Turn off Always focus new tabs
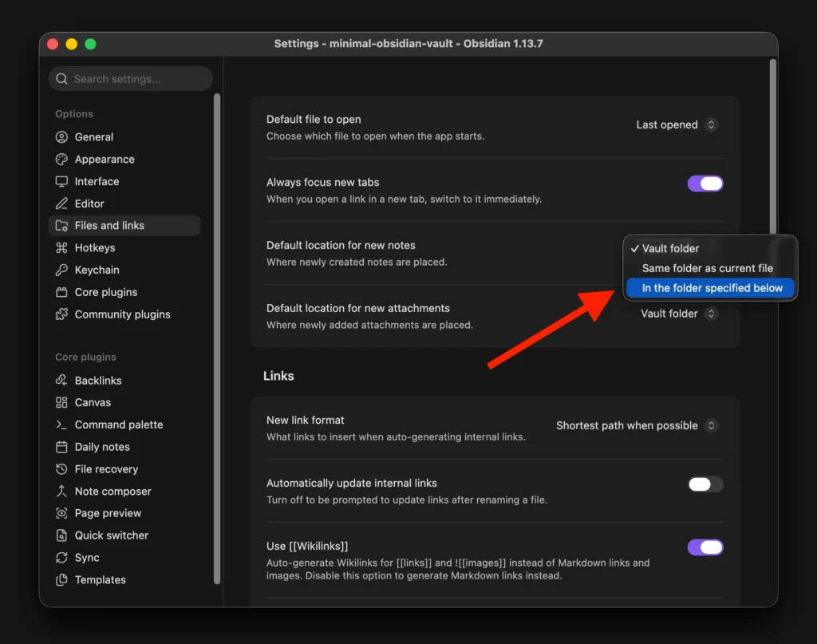Viewport: 817px width, 644px height. point(705,184)
